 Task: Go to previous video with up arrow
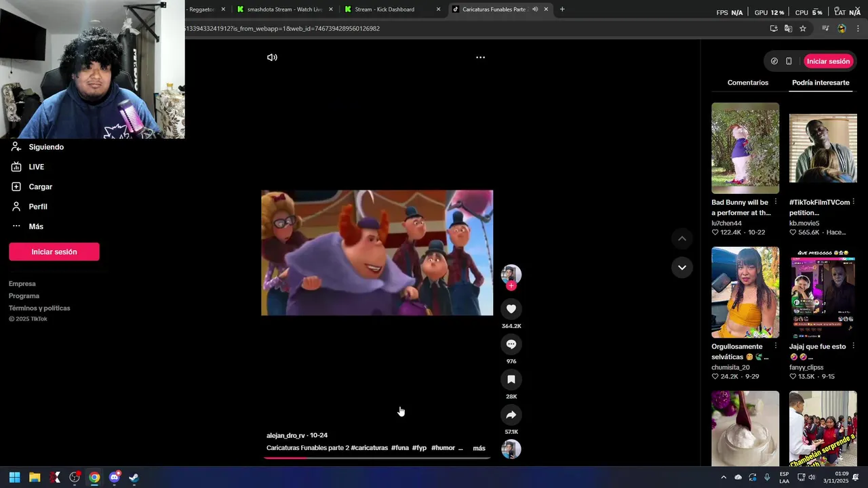tap(682, 239)
